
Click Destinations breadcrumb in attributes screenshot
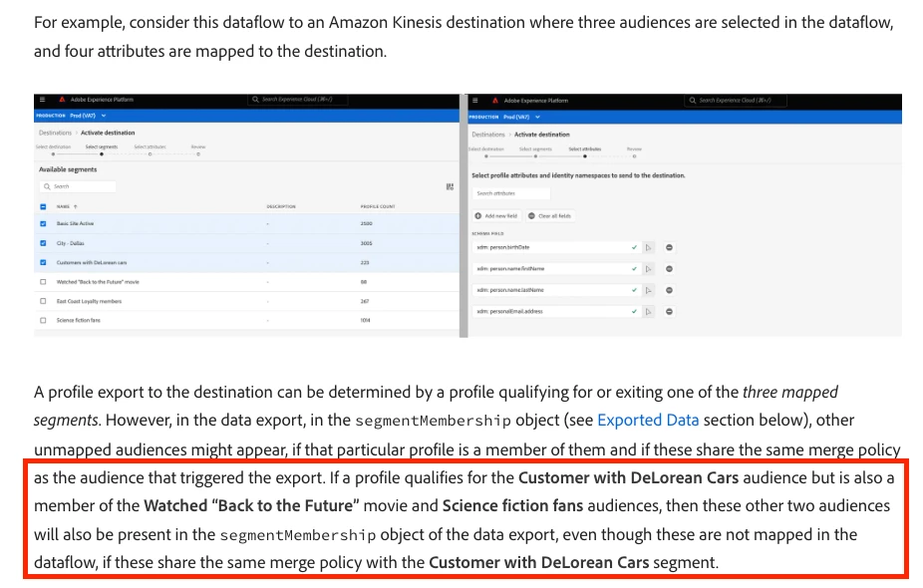488,135
